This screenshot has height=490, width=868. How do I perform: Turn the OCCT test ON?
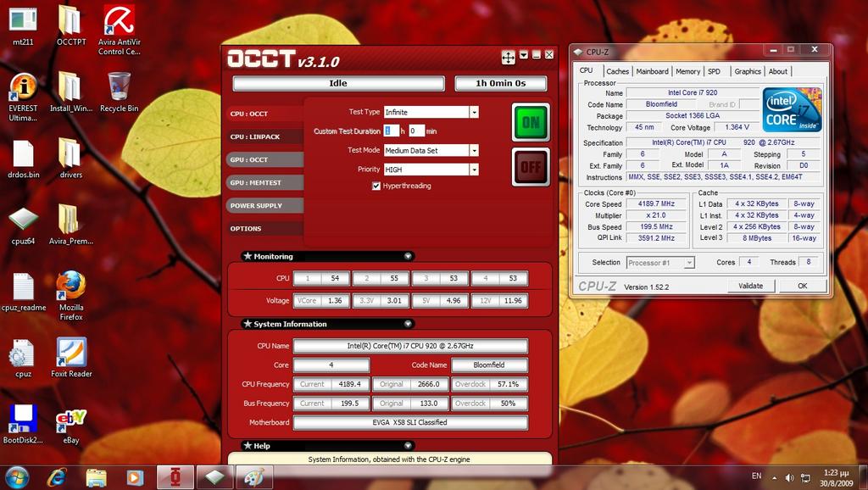pos(531,122)
